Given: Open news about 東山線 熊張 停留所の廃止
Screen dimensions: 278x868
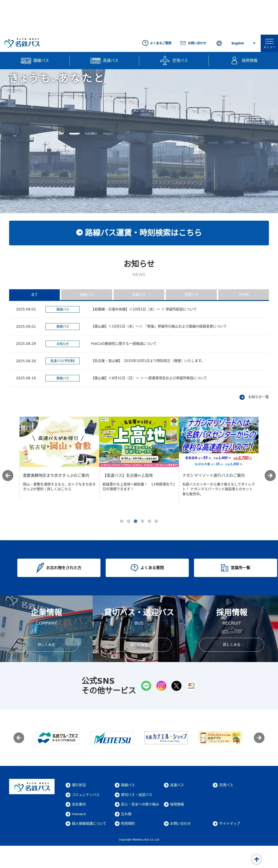Looking at the screenshot, I should coord(159,326).
